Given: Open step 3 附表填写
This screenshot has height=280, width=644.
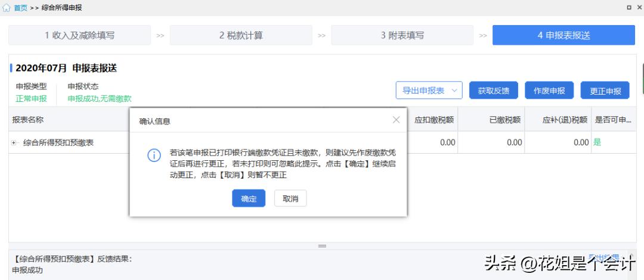Looking at the screenshot, I should [x=402, y=35].
